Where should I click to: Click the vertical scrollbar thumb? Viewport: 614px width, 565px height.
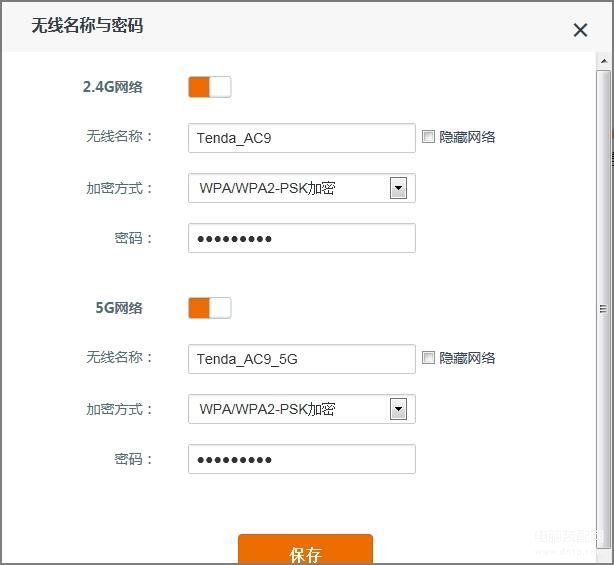[x=604, y=309]
